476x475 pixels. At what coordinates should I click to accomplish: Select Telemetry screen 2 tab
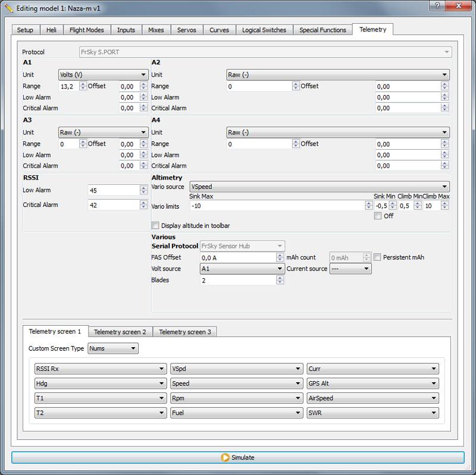tap(120, 332)
